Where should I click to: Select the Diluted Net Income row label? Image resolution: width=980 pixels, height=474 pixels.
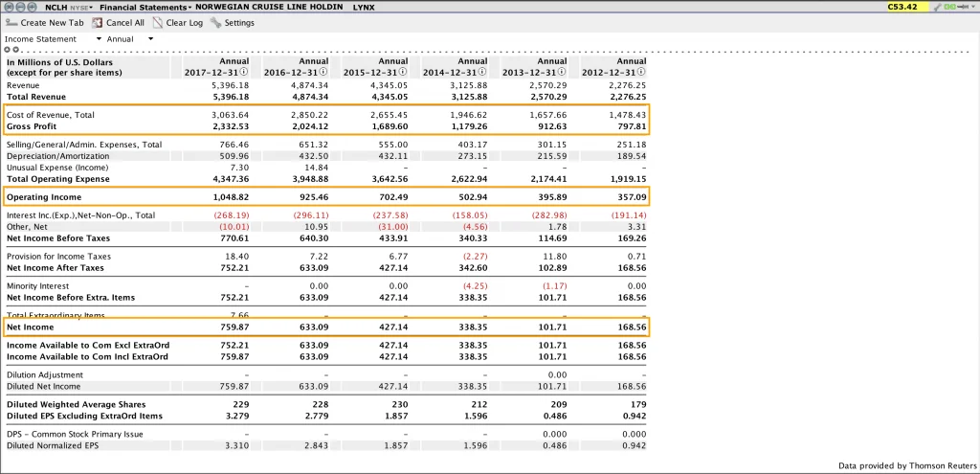click(43, 387)
